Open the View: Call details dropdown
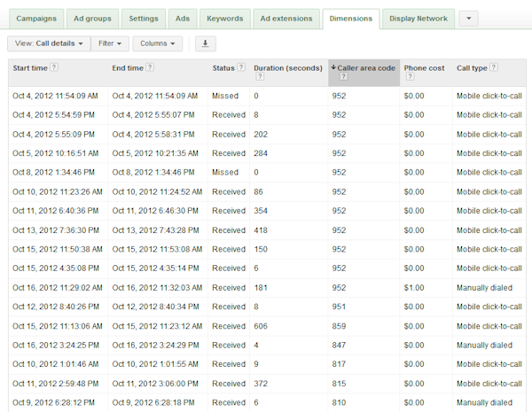532x412 pixels. click(x=49, y=43)
